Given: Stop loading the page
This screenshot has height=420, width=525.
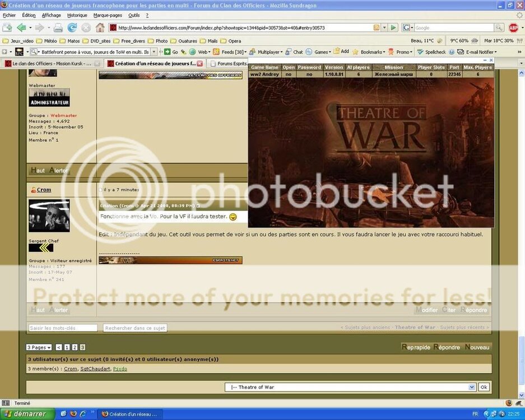Looking at the screenshot, I should (x=85, y=27).
